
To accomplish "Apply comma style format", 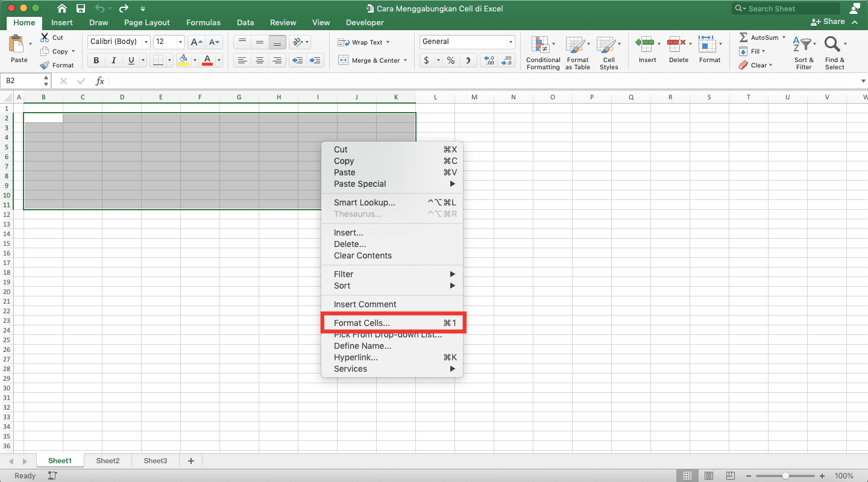I will tap(468, 60).
